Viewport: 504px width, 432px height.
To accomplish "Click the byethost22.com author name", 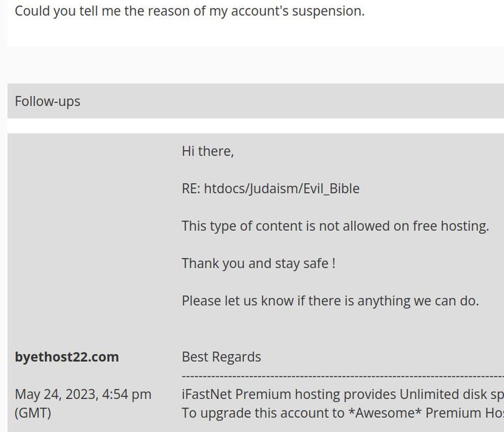I will 67,357.
